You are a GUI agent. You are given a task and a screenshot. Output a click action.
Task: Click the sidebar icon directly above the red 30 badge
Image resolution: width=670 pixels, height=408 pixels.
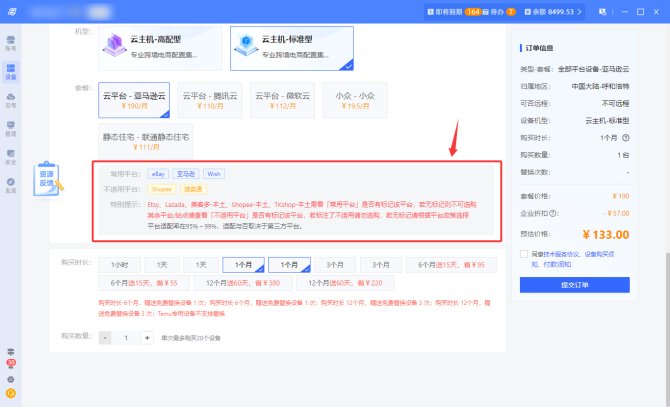point(11,352)
